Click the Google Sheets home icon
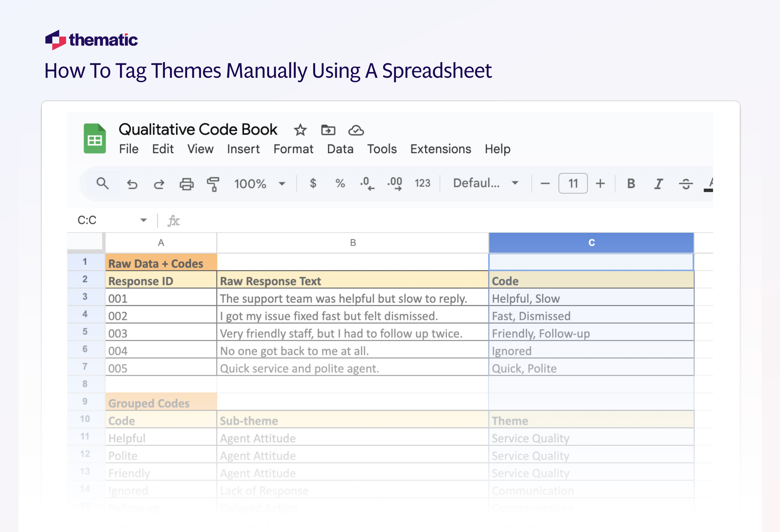Screen dimensions: 780x532 (x=95, y=138)
